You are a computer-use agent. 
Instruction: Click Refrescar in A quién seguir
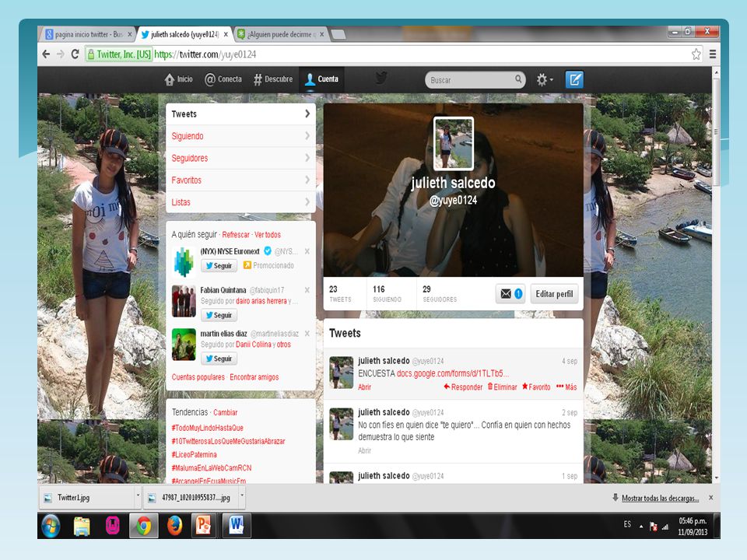pos(236,235)
